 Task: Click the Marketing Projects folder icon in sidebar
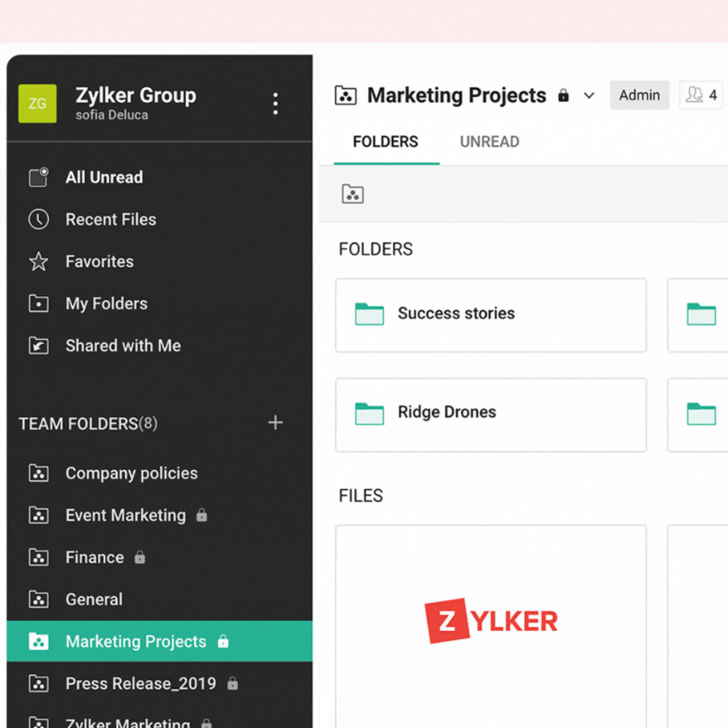click(x=38, y=641)
